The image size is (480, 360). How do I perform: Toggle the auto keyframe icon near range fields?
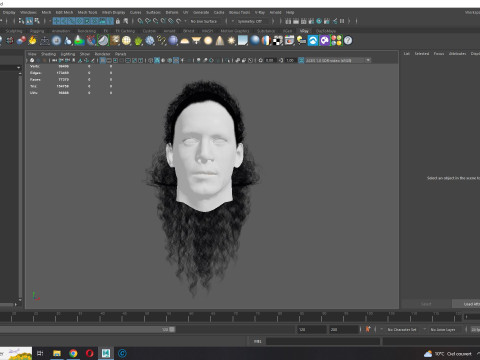368,329
